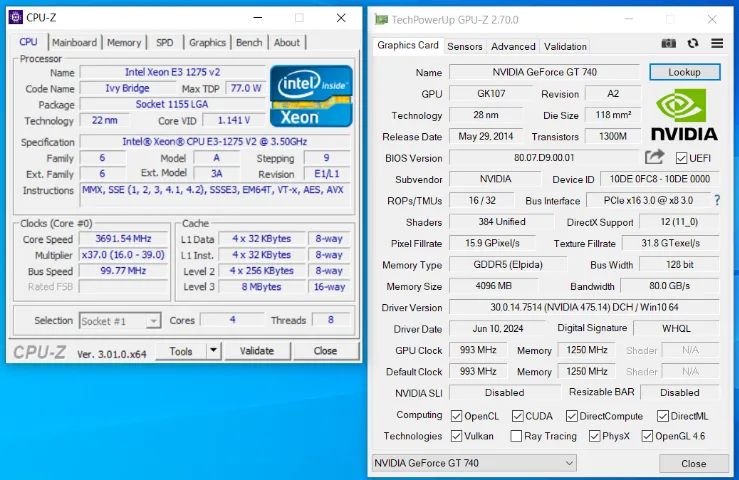Image resolution: width=739 pixels, height=480 pixels.
Task: Open the Bench tab in CPU-Z
Action: tap(249, 42)
